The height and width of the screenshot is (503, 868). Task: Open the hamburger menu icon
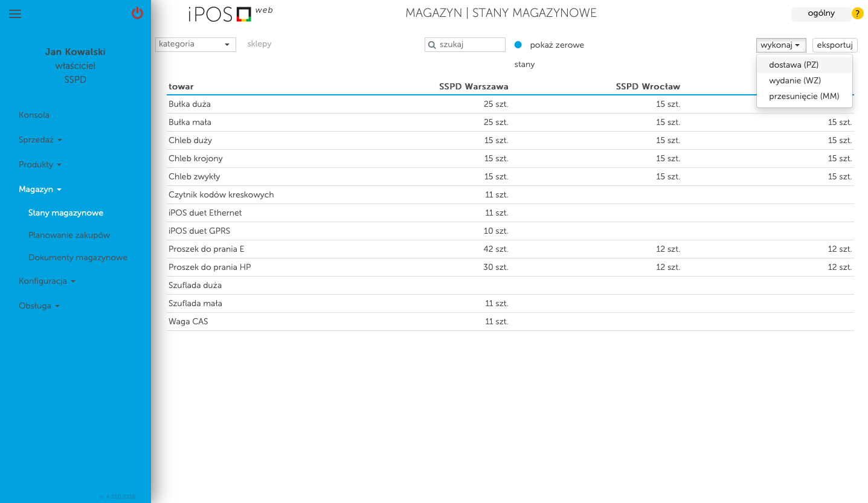[15, 14]
